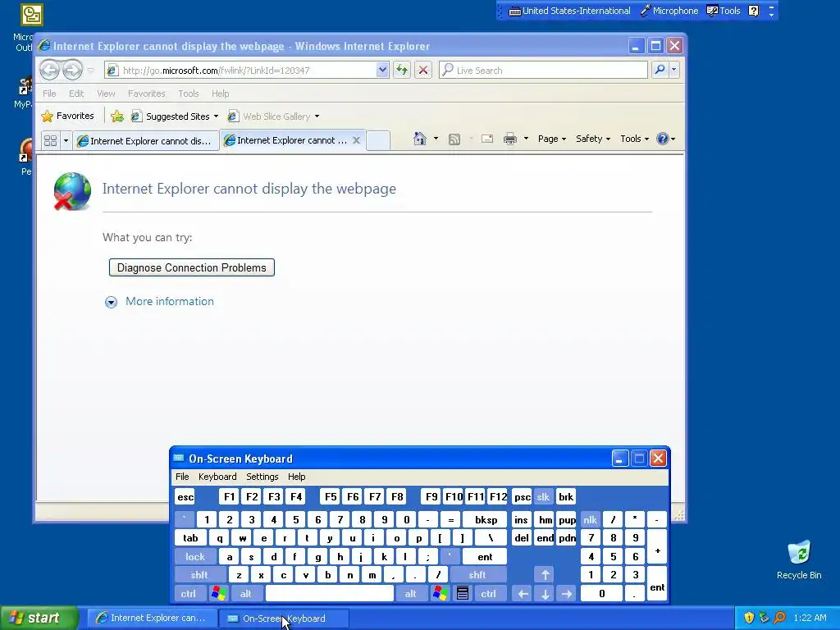840x630 pixels.
Task: Click the space bar on keyboard
Action: click(x=330, y=594)
